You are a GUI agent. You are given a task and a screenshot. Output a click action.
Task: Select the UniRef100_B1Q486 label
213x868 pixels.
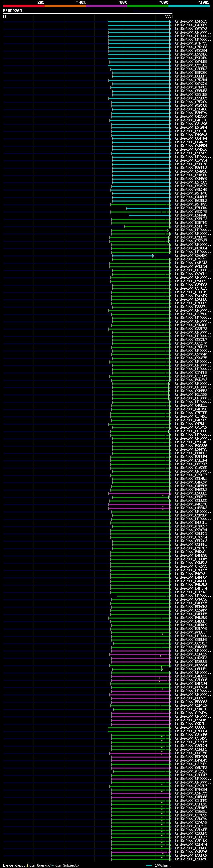coord(191,109)
